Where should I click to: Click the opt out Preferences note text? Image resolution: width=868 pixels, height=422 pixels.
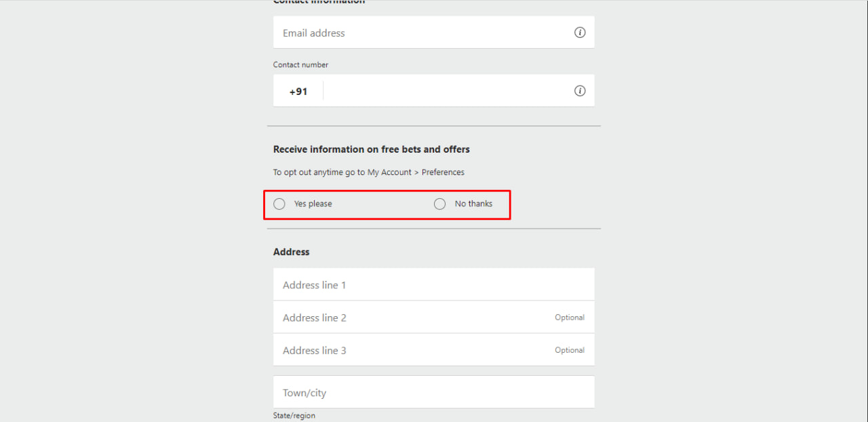tap(369, 172)
